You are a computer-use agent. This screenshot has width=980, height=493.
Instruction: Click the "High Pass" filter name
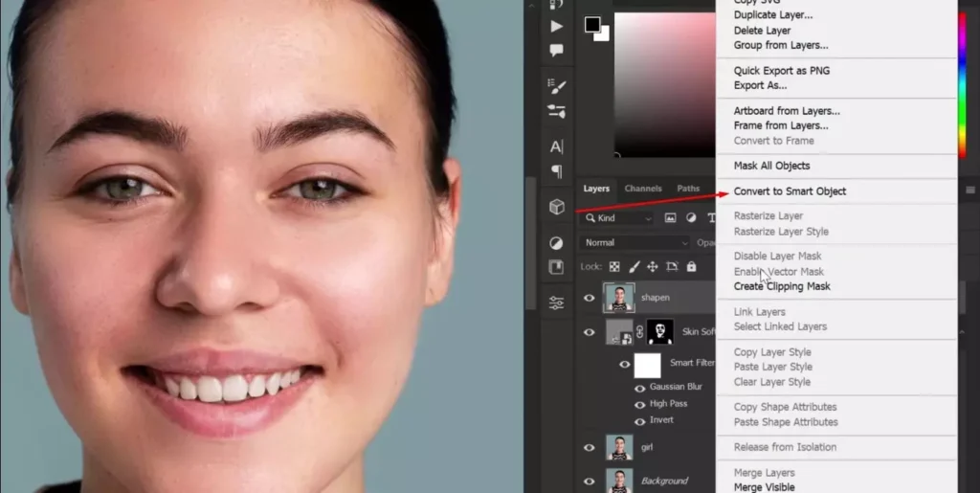668,404
